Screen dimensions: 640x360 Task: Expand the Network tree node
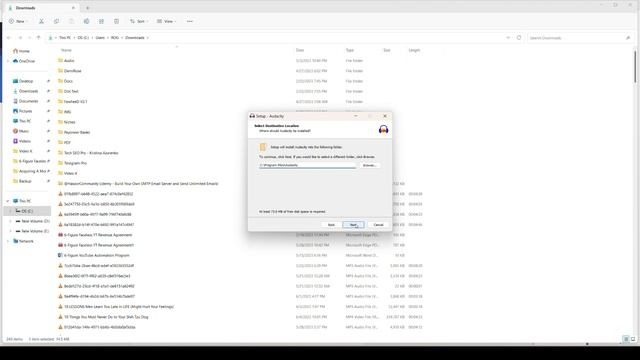coord(8,241)
